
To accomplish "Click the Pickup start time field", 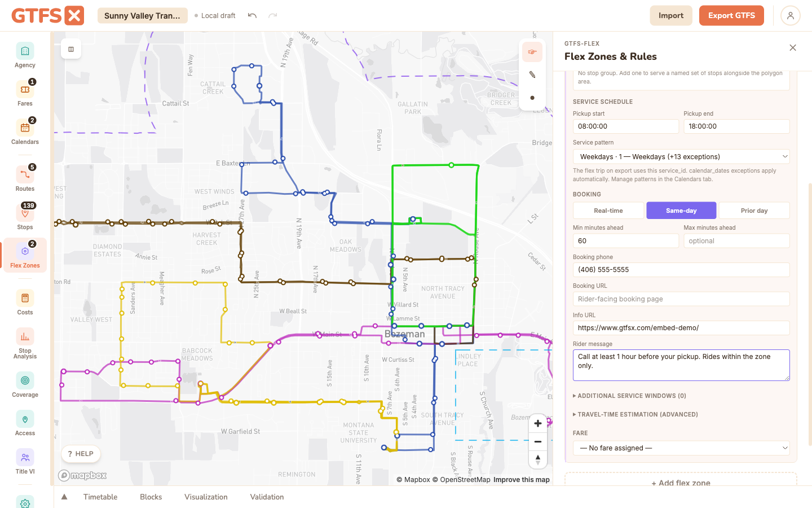I will click(626, 126).
